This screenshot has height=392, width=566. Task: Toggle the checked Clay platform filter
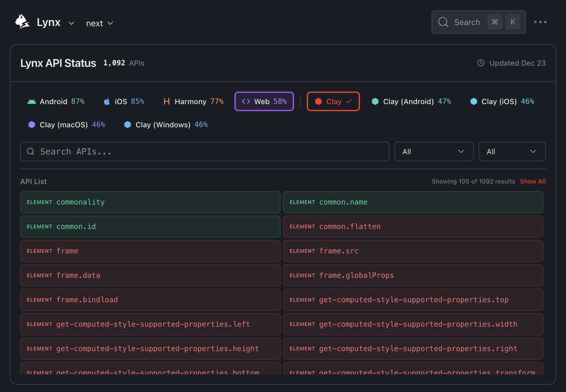click(333, 101)
